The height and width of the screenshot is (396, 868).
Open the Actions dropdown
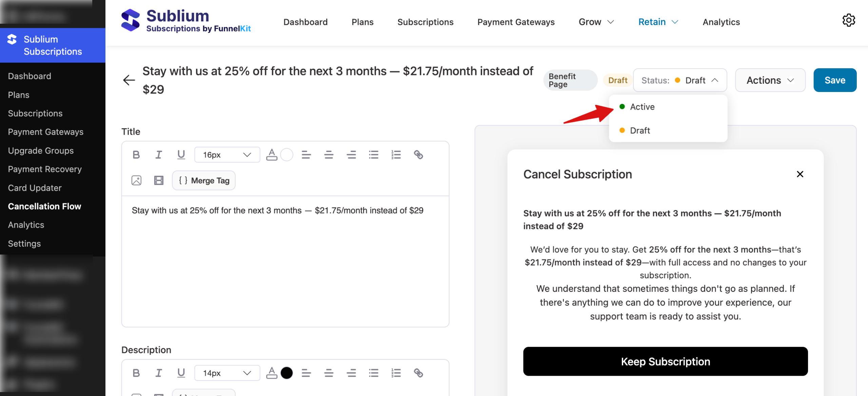click(770, 80)
